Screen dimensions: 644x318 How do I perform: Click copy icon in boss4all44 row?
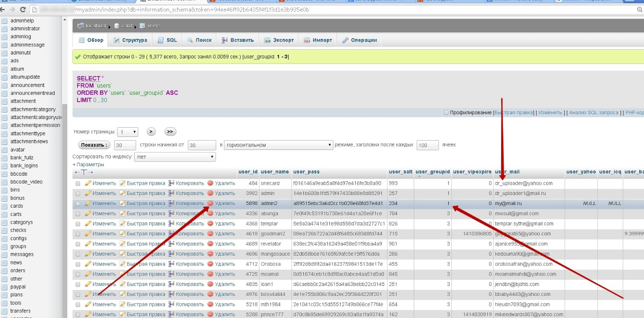tap(171, 294)
